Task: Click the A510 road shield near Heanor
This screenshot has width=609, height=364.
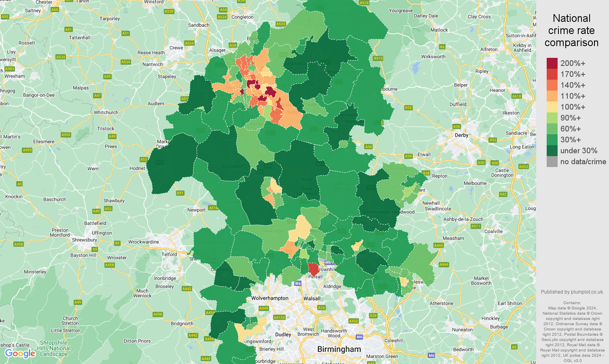Action: click(517, 96)
